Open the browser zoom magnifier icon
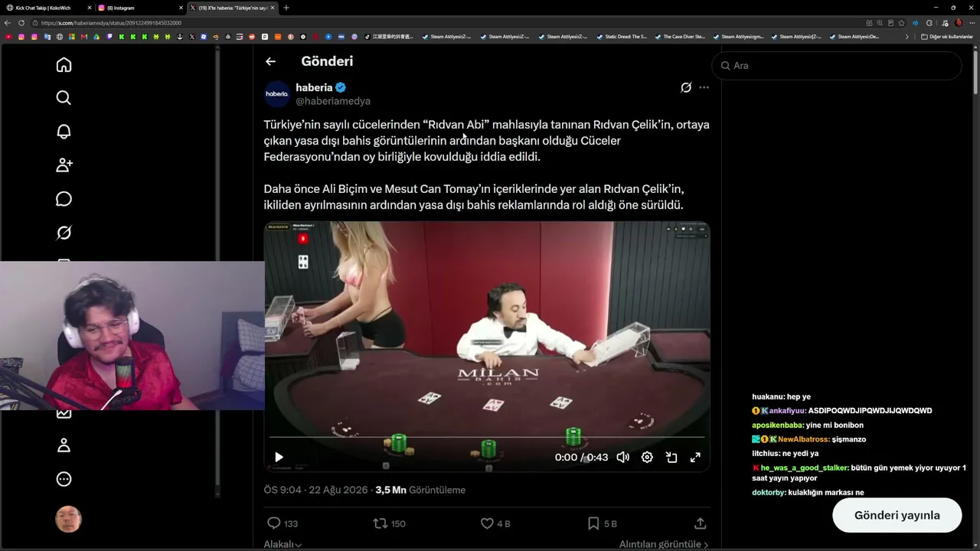The width and height of the screenshot is (980, 551). [x=880, y=23]
